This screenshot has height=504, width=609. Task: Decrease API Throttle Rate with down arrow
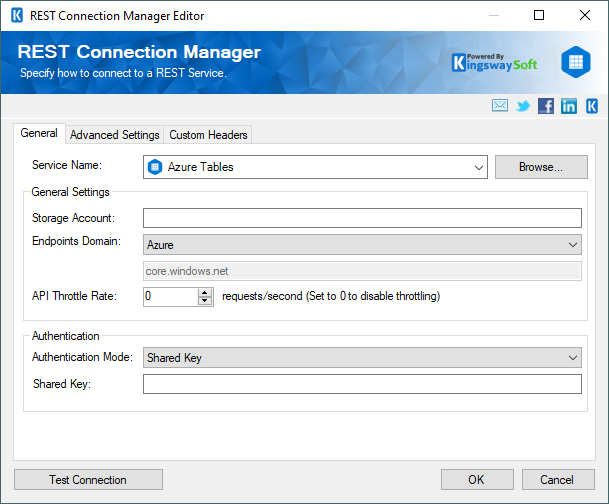pos(205,301)
